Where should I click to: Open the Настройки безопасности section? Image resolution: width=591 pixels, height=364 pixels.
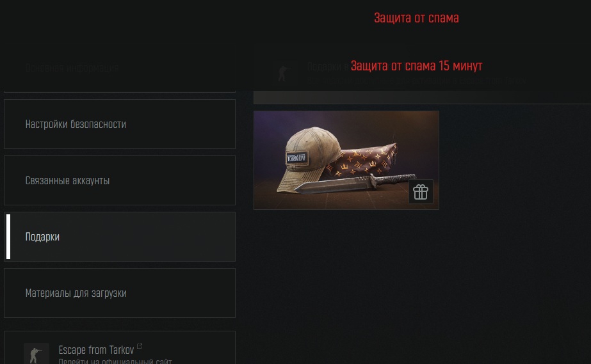pyautogui.click(x=120, y=124)
